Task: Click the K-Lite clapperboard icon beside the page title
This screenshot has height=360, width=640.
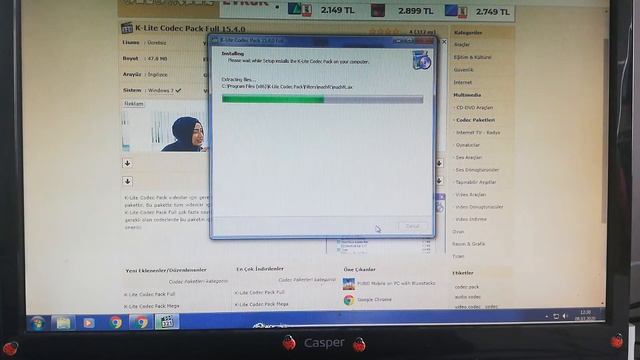Action: (x=127, y=28)
